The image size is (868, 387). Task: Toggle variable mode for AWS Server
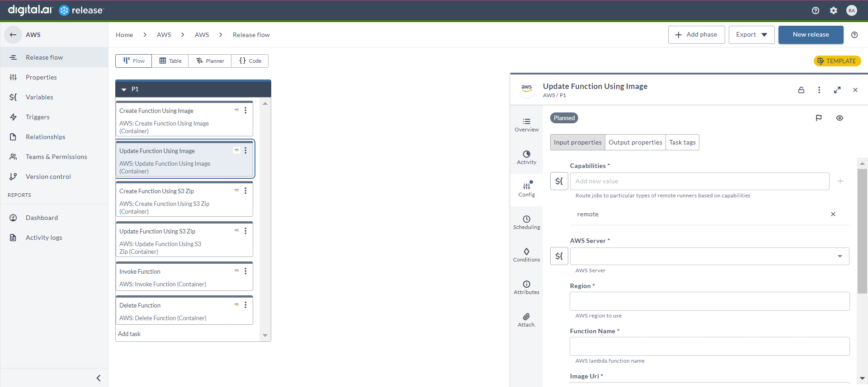tap(559, 256)
